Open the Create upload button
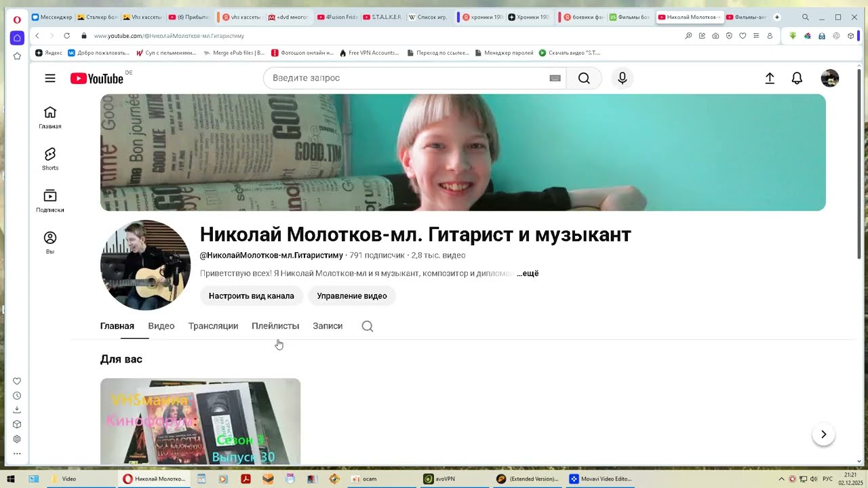The image size is (868, 488). [x=770, y=78]
